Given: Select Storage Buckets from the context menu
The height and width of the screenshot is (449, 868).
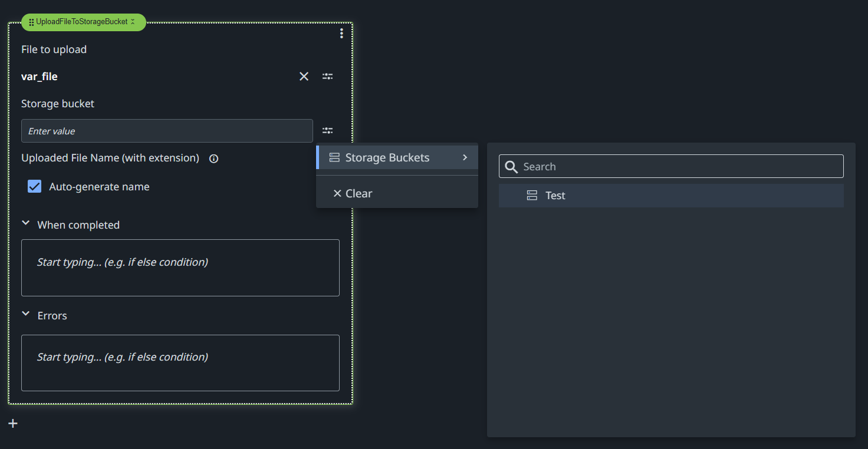Looking at the screenshot, I should (x=387, y=157).
